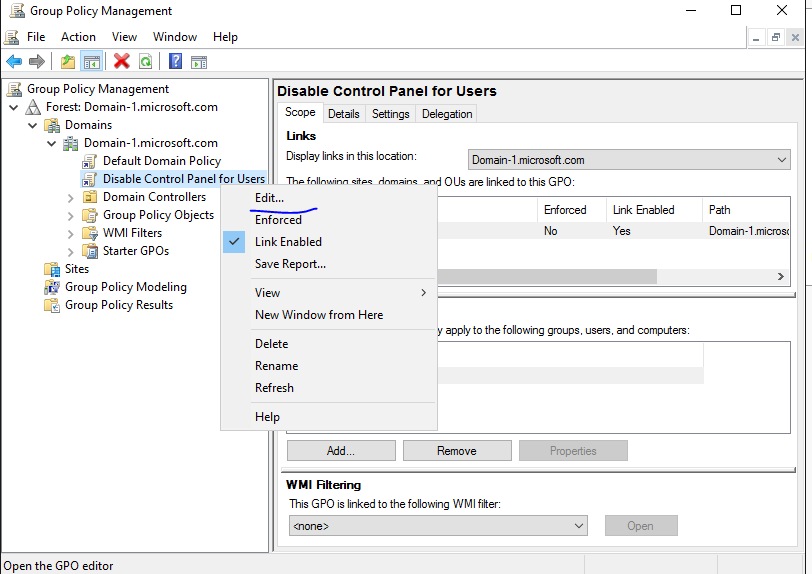Collapse the Domain-1.microsoft.com tree node
The height and width of the screenshot is (574, 812).
(51, 144)
